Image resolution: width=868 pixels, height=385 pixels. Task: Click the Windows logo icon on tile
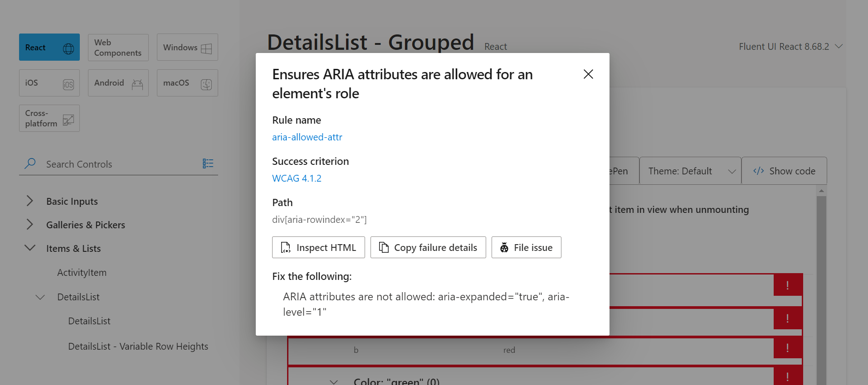[206, 48]
